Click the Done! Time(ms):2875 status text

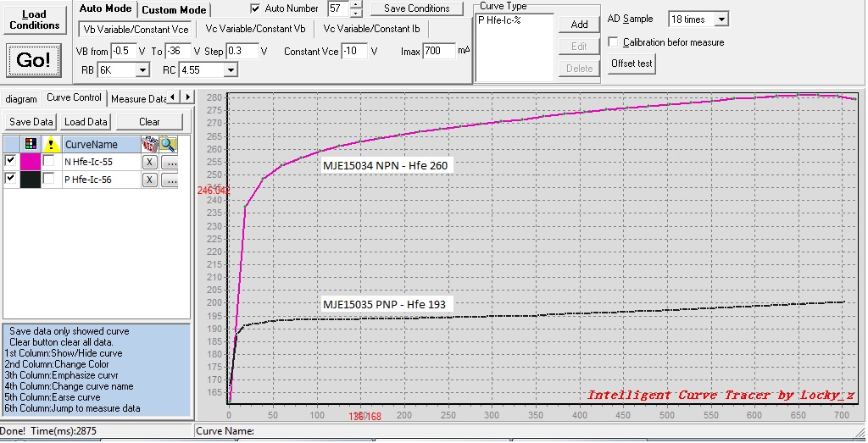[48, 431]
